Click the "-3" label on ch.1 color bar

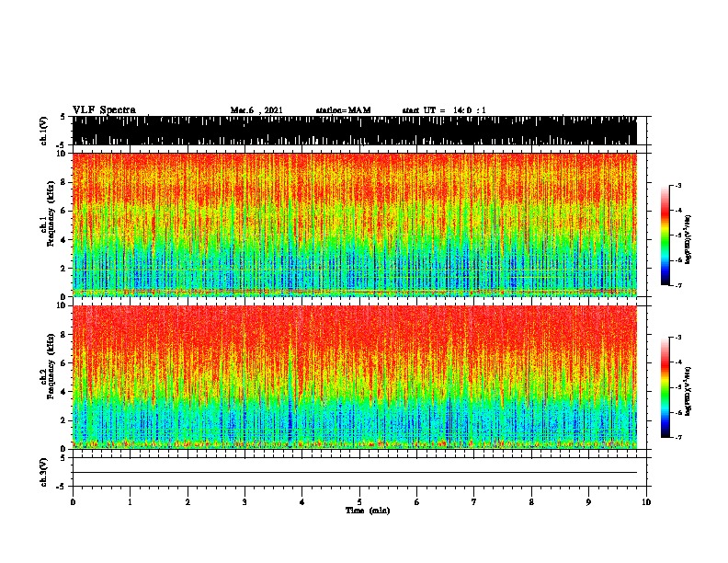click(678, 185)
